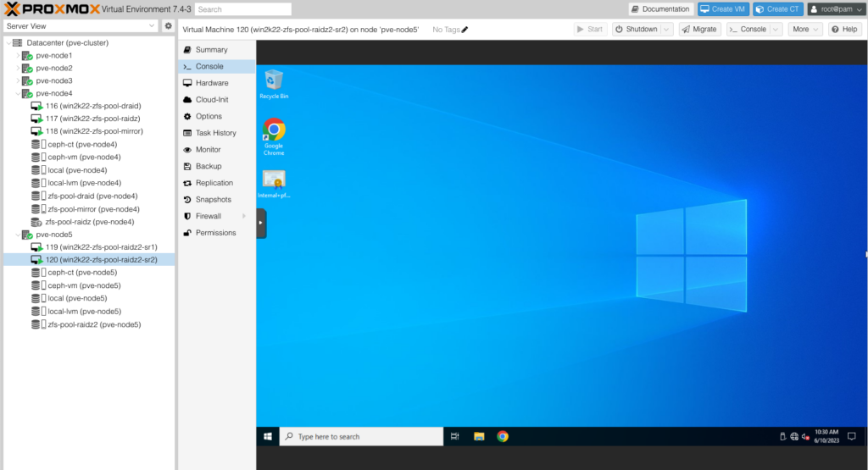Expand the Firewall submenu arrow

[244, 216]
